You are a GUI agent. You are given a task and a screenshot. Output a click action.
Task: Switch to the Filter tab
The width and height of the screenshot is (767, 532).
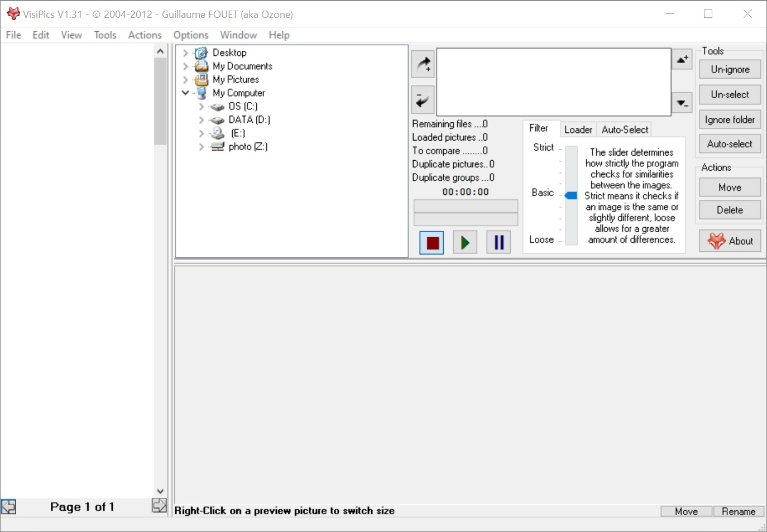[539, 128]
